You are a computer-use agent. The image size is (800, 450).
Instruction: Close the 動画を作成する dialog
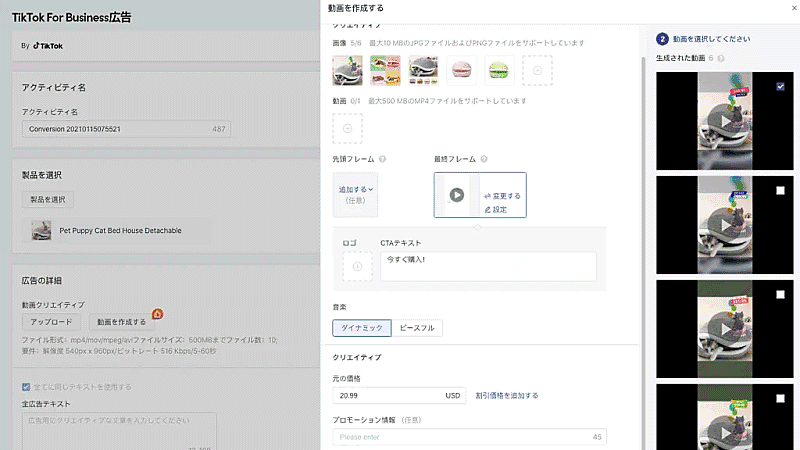coord(787,8)
